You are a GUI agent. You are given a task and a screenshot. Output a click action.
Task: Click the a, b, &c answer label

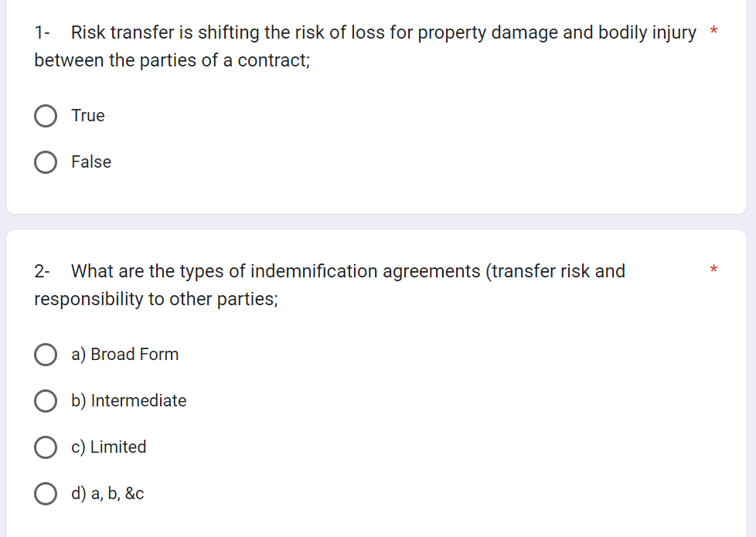(109, 494)
